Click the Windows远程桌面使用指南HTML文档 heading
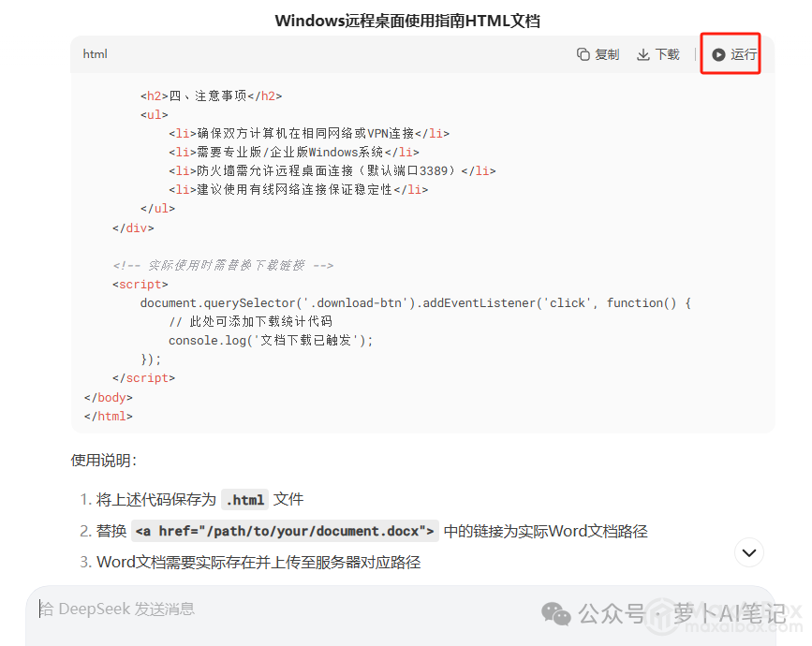Viewport: 812px width, 646px height. tap(407, 21)
